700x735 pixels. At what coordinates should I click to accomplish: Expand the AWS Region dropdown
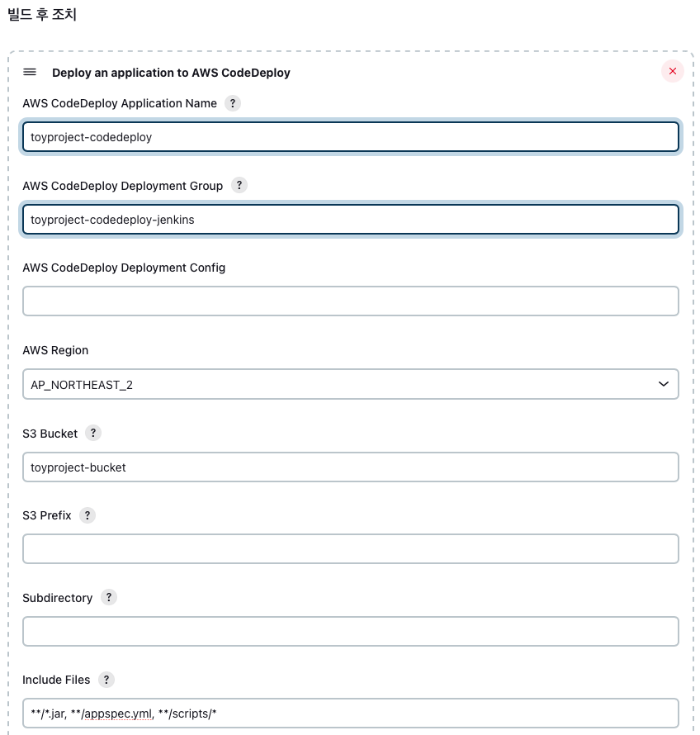[351, 384]
